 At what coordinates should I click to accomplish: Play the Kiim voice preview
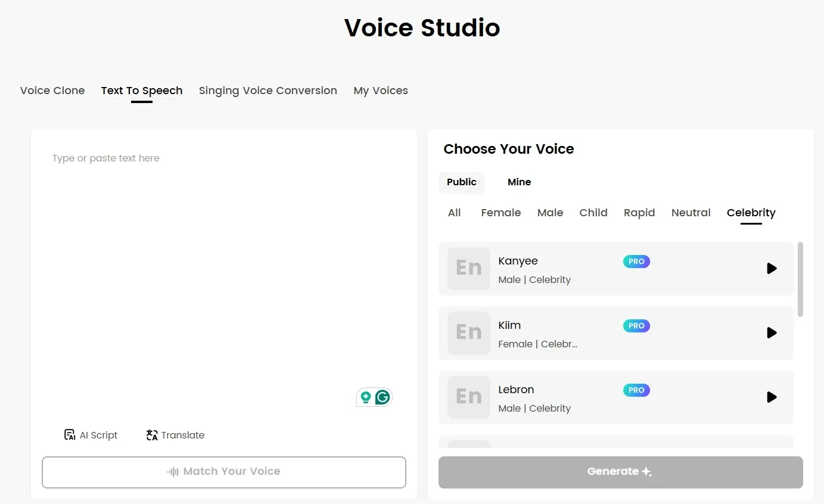tap(772, 333)
